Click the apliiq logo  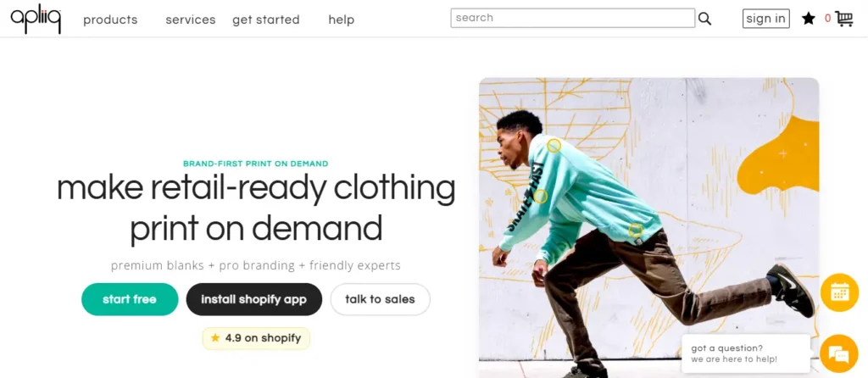36,18
